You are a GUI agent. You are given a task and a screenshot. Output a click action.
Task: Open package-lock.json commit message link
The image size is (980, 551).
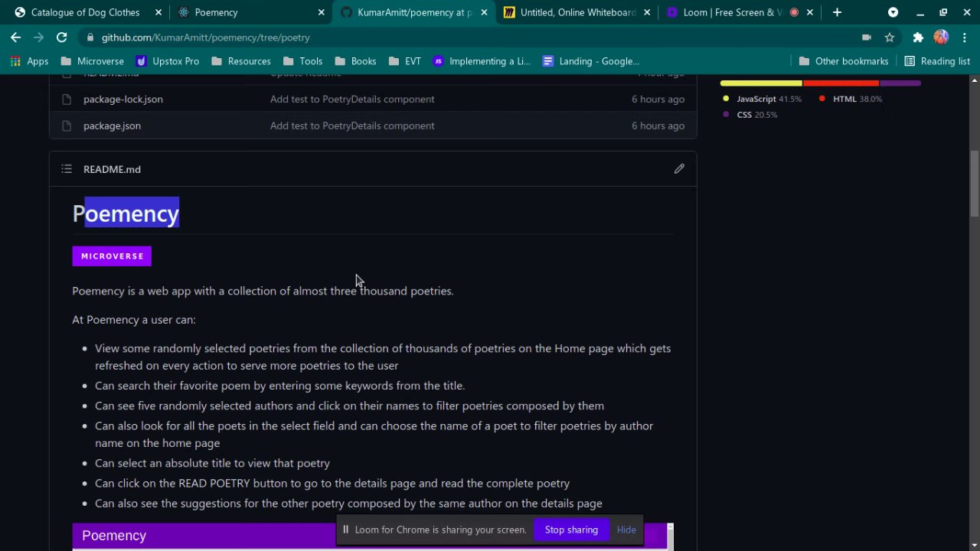pyautogui.click(x=352, y=99)
